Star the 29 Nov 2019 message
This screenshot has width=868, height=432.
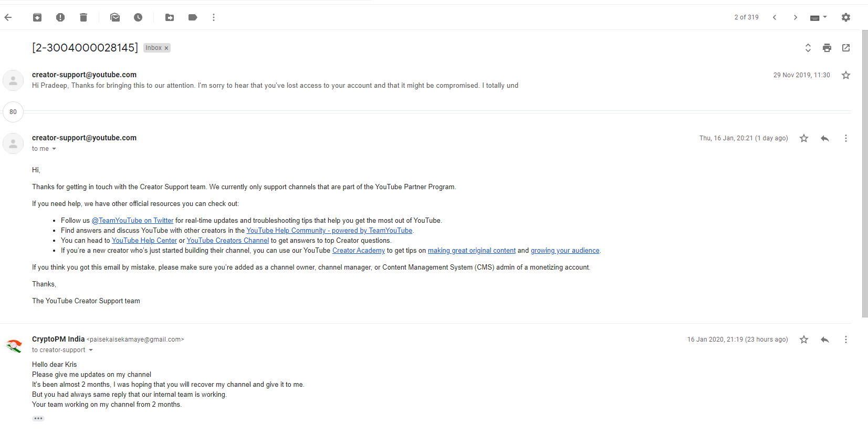846,75
